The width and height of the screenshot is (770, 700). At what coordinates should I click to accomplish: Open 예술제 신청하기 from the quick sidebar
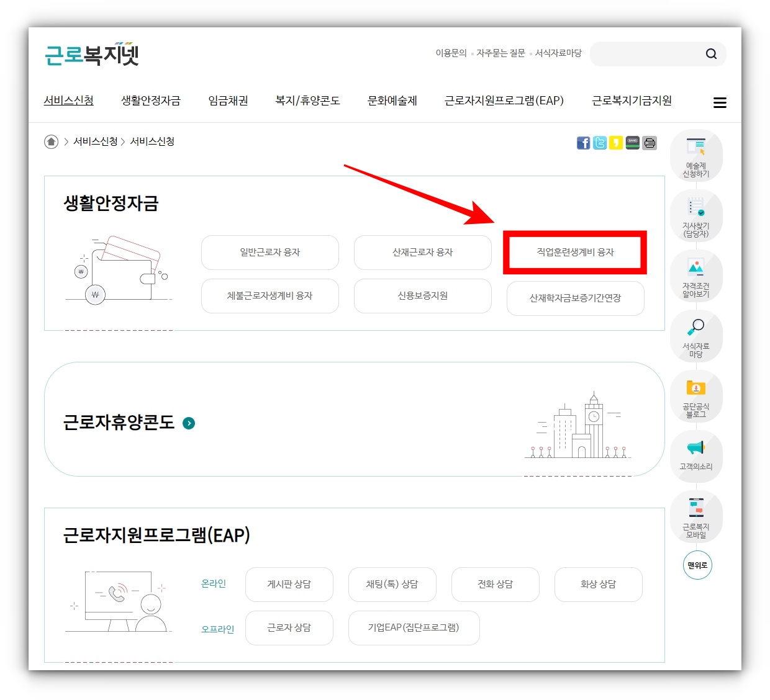(697, 155)
